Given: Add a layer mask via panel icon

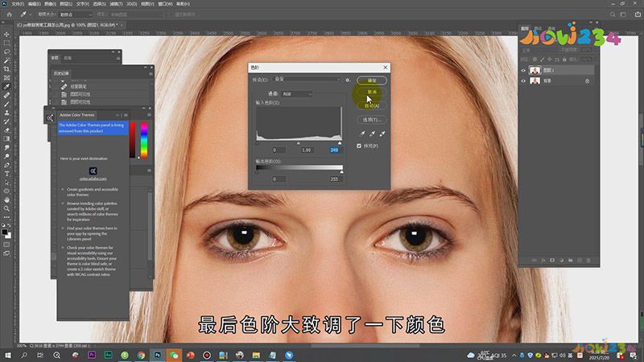Looking at the screenshot, I should coord(552,260).
